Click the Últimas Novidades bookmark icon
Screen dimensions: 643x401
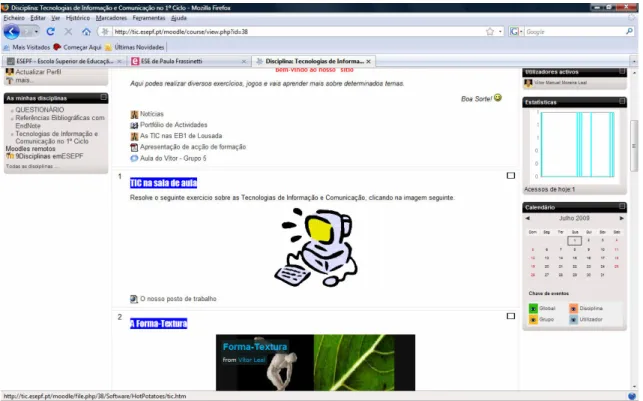(108, 47)
